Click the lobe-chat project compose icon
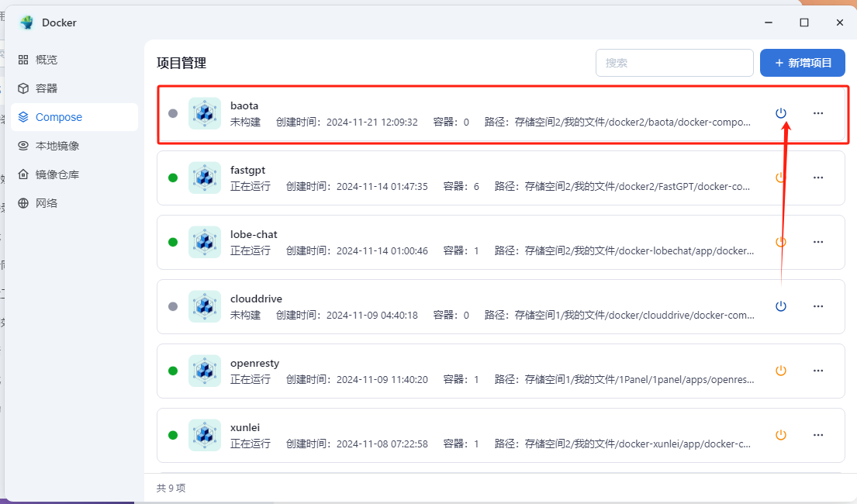Screen dimensions: 857x504 point(205,242)
